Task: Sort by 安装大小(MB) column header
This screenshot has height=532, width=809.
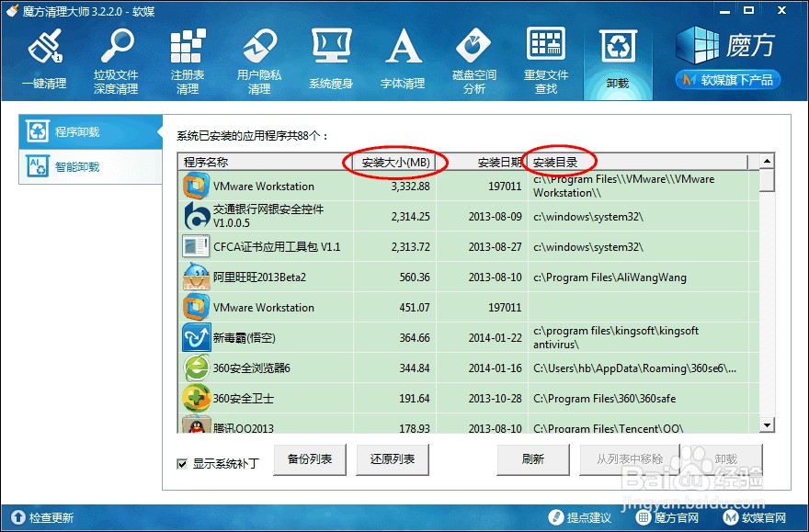Action: point(394,162)
